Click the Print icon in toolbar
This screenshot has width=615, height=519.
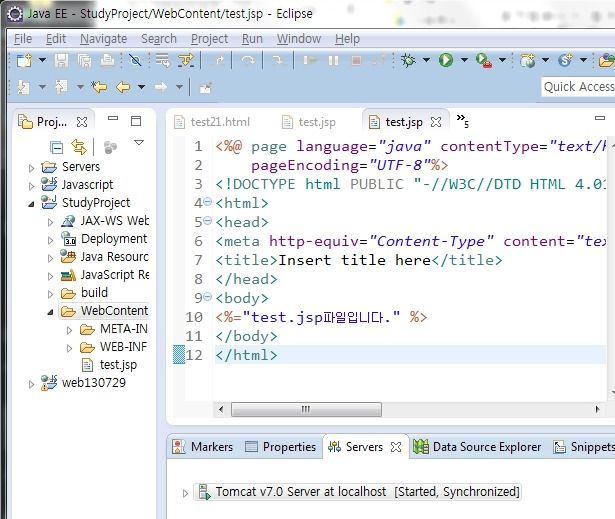[107, 60]
